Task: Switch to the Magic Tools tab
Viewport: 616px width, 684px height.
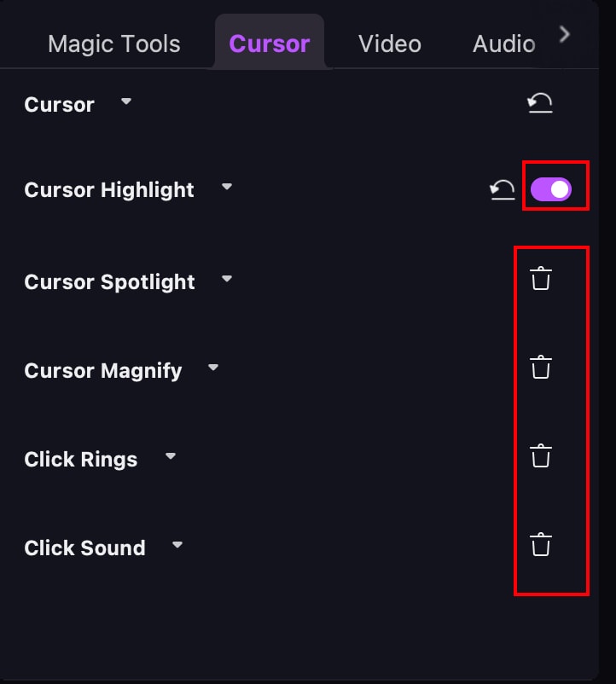Action: (x=114, y=43)
